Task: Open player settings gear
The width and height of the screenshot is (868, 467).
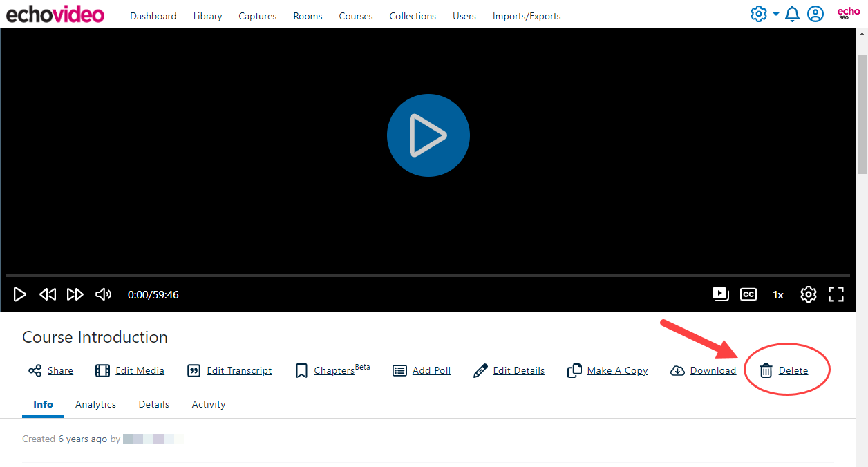Action: [x=809, y=294]
